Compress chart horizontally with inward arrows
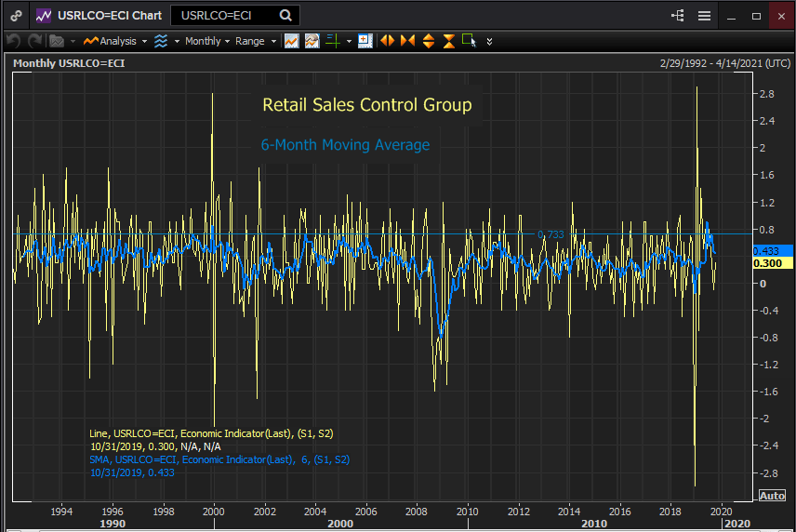Image resolution: width=796 pixels, height=532 pixels. (x=407, y=41)
